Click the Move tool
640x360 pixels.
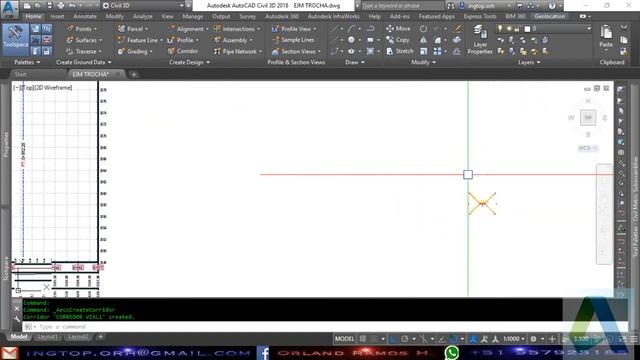398,29
